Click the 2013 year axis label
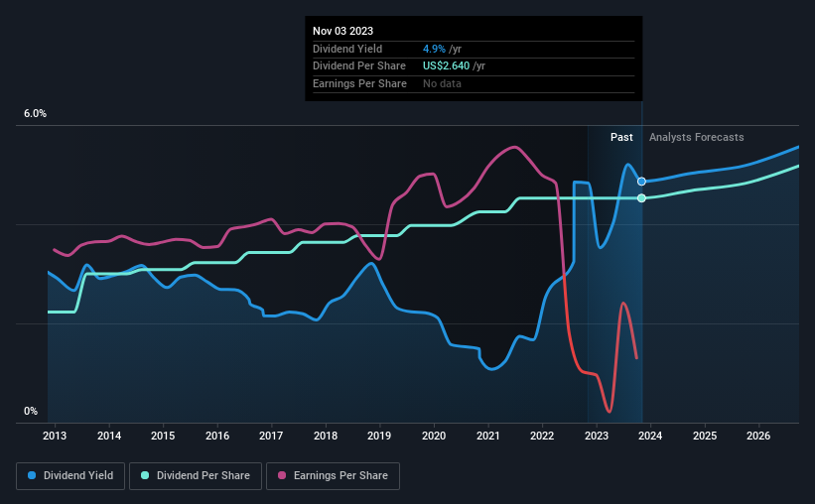 pyautogui.click(x=55, y=437)
